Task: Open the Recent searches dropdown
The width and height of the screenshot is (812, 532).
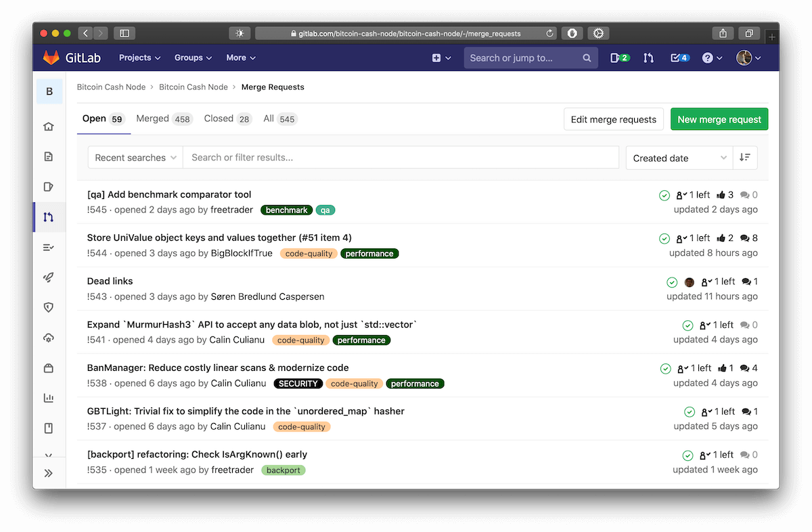Action: [135, 157]
